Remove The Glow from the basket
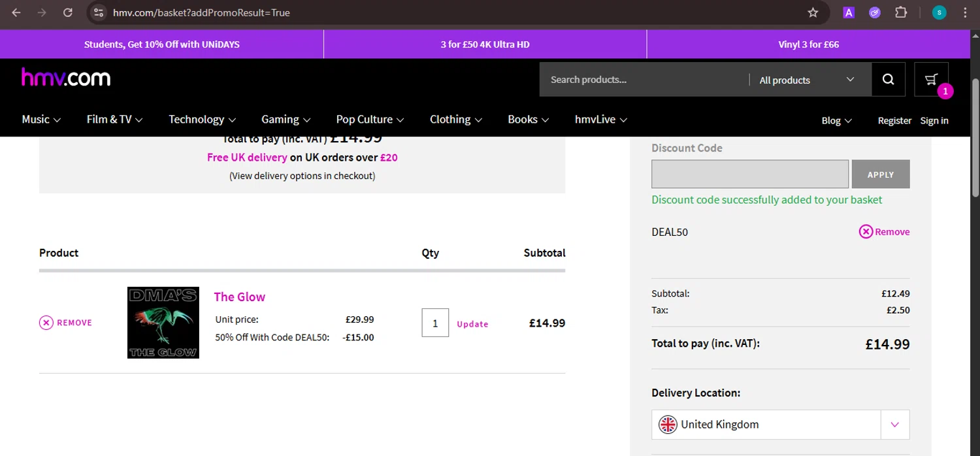980x456 pixels. [x=65, y=323]
